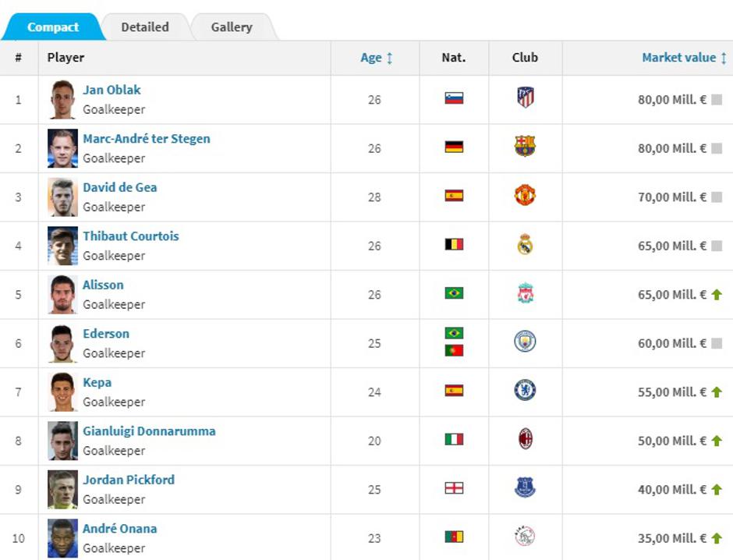Click the FC Barcelona club crest
The width and height of the screenshot is (733, 560).
[525, 147]
